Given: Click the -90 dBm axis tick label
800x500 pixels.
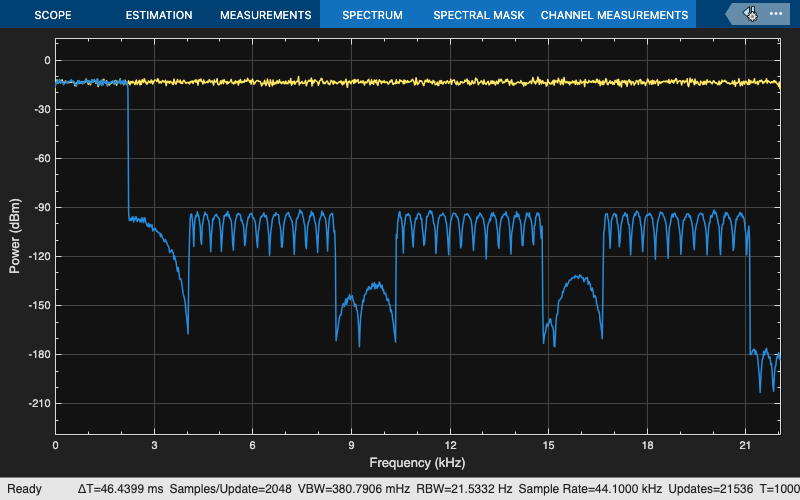Looking at the screenshot, I should [42, 208].
